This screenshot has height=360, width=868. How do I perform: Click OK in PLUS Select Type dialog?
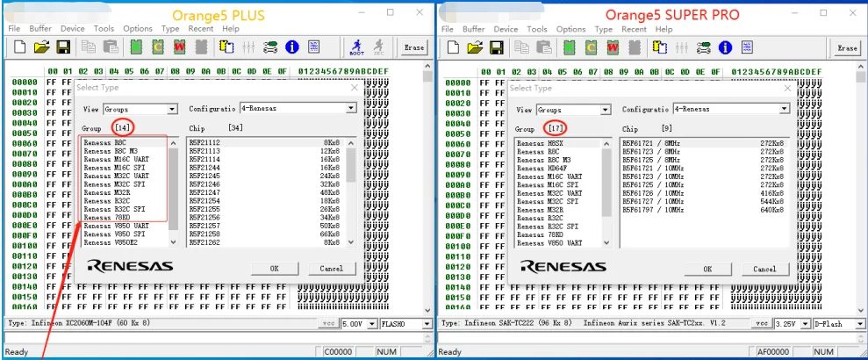tap(275, 269)
